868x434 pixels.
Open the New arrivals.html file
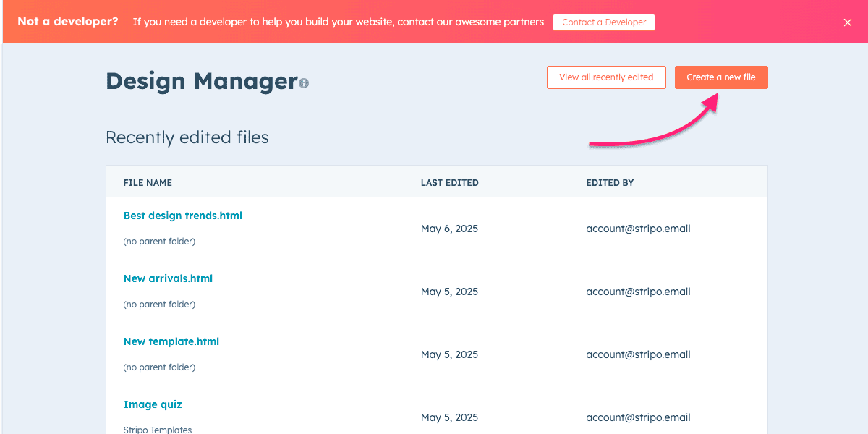[168, 278]
